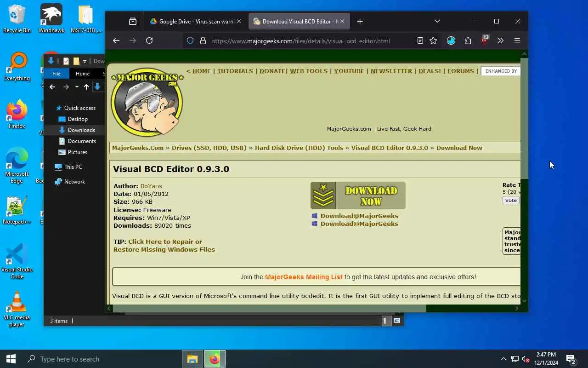Viewport: 588px width, 368px height.
Task: Bookmark this page with star icon
Action: [x=433, y=40]
